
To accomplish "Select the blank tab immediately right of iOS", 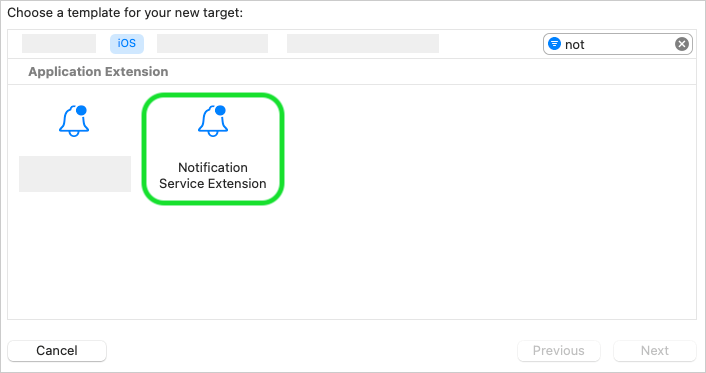I will click(213, 44).
